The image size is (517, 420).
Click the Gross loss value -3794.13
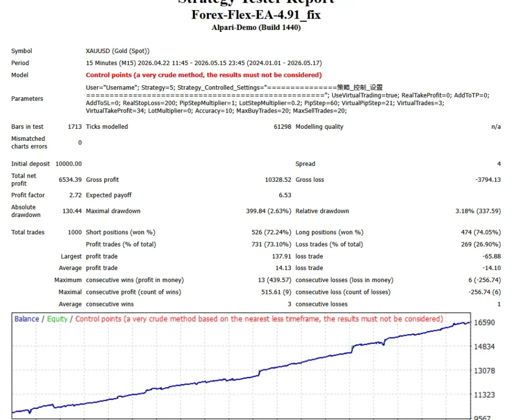488,180
